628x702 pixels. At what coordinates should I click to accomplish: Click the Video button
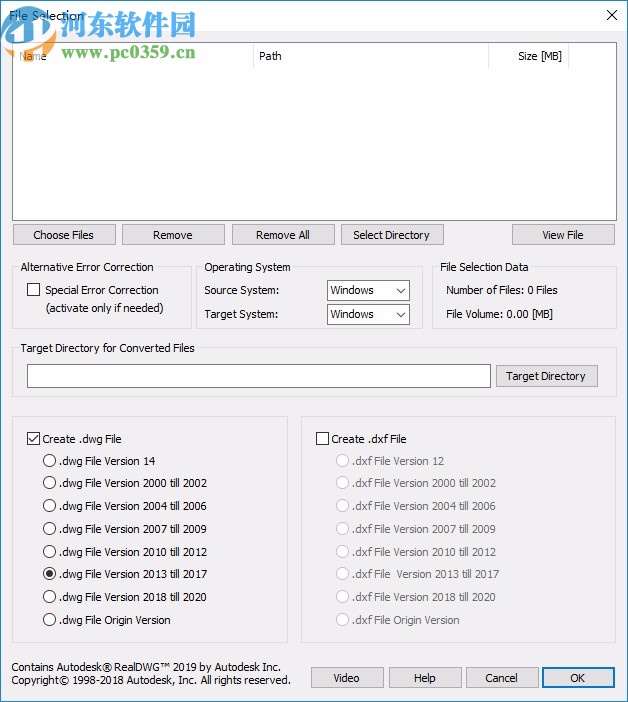[347, 677]
